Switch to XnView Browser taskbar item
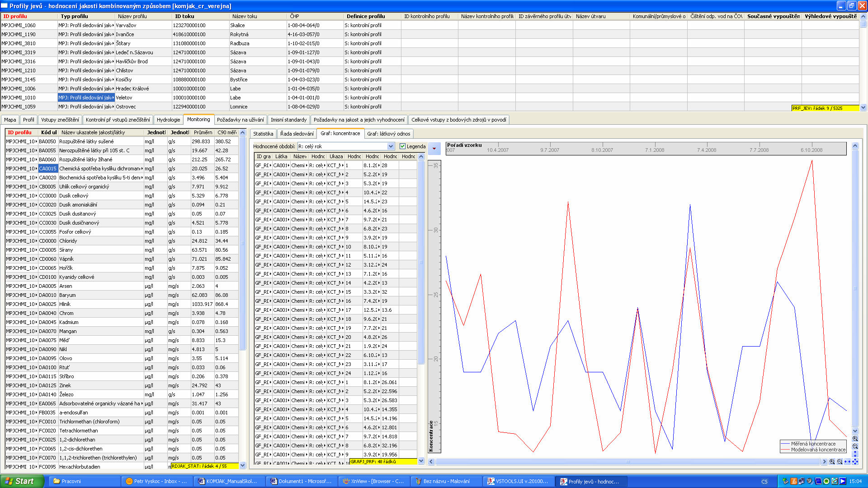This screenshot has height=488, width=868. click(375, 481)
